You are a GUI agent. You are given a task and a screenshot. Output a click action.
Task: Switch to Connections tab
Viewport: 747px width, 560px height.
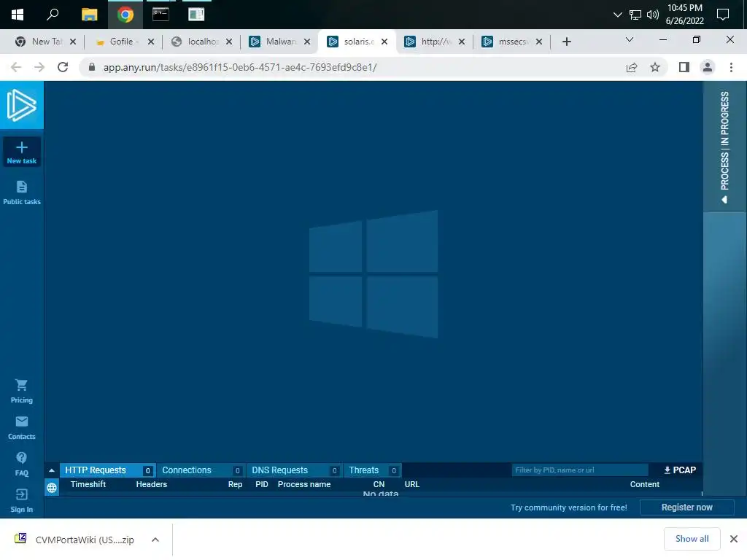tap(201, 470)
